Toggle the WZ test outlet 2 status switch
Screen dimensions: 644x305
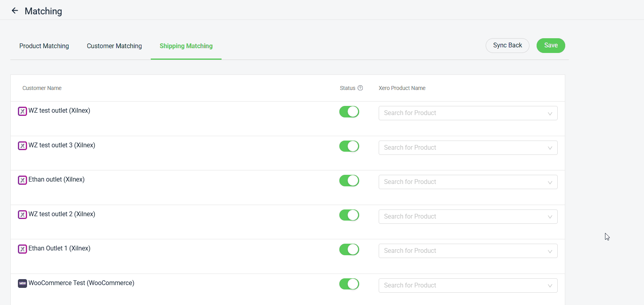pyautogui.click(x=349, y=215)
